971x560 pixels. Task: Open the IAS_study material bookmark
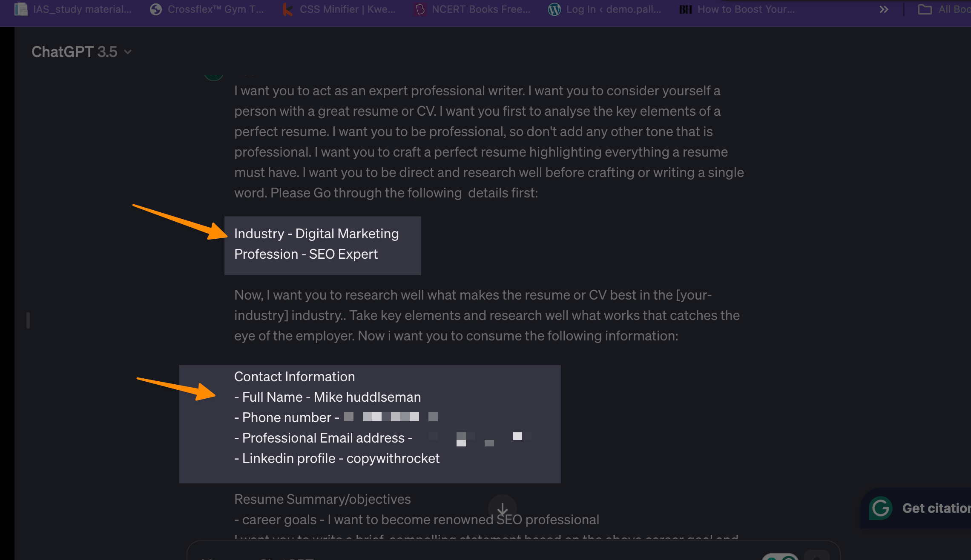pyautogui.click(x=73, y=9)
